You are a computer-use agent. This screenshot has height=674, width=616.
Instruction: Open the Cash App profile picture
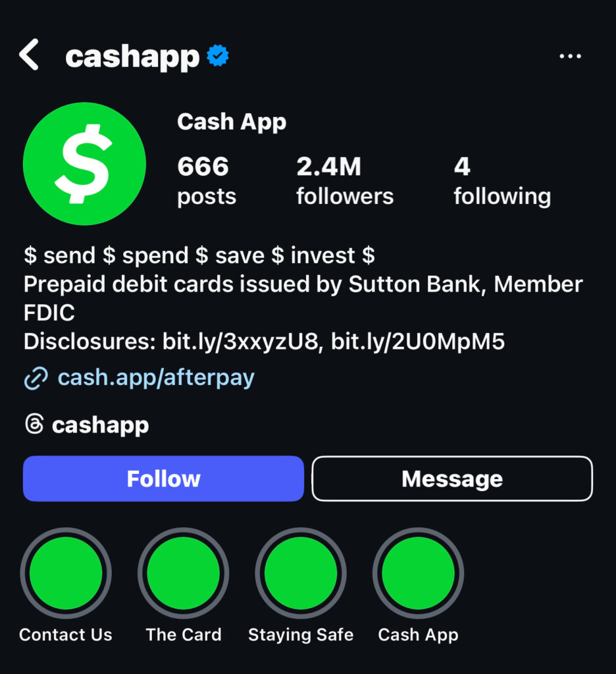click(x=84, y=164)
